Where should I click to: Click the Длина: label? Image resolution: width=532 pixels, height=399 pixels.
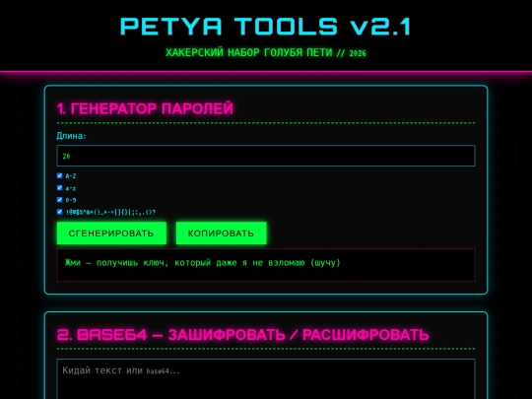(71, 136)
